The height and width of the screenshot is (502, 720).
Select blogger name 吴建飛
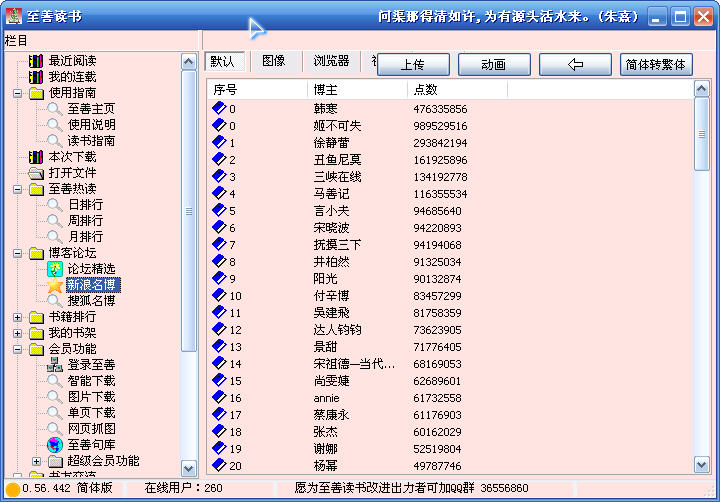click(332, 313)
